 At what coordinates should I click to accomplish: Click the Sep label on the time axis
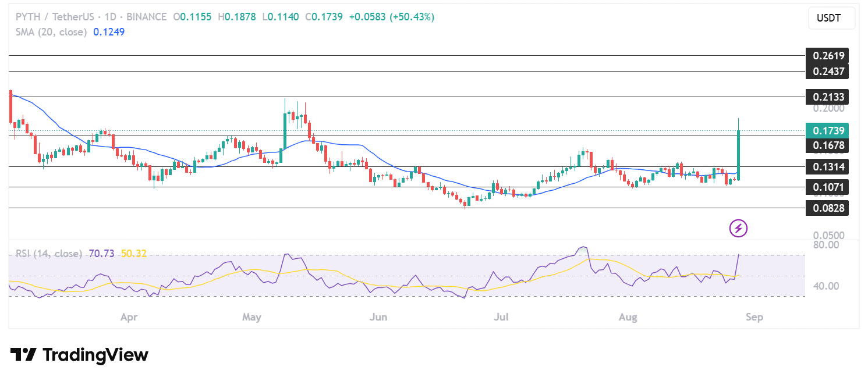coord(754,317)
